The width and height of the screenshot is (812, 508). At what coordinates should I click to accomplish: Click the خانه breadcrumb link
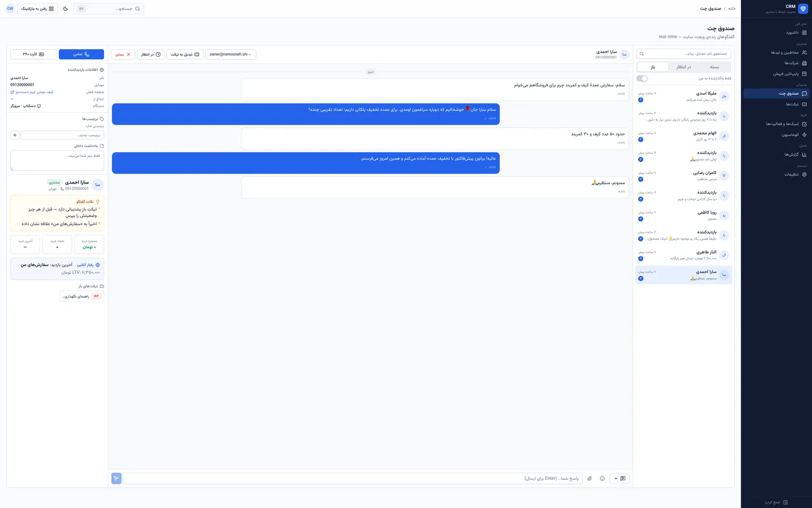click(x=732, y=8)
